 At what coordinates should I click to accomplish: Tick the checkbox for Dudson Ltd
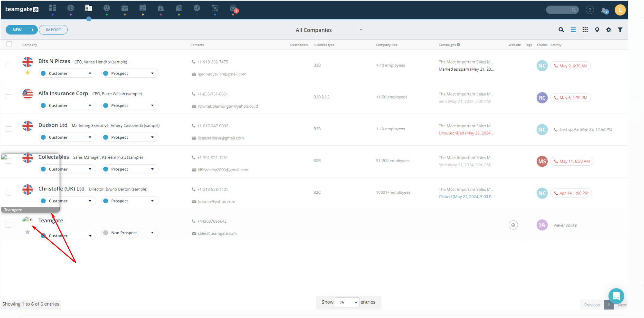tap(8, 129)
